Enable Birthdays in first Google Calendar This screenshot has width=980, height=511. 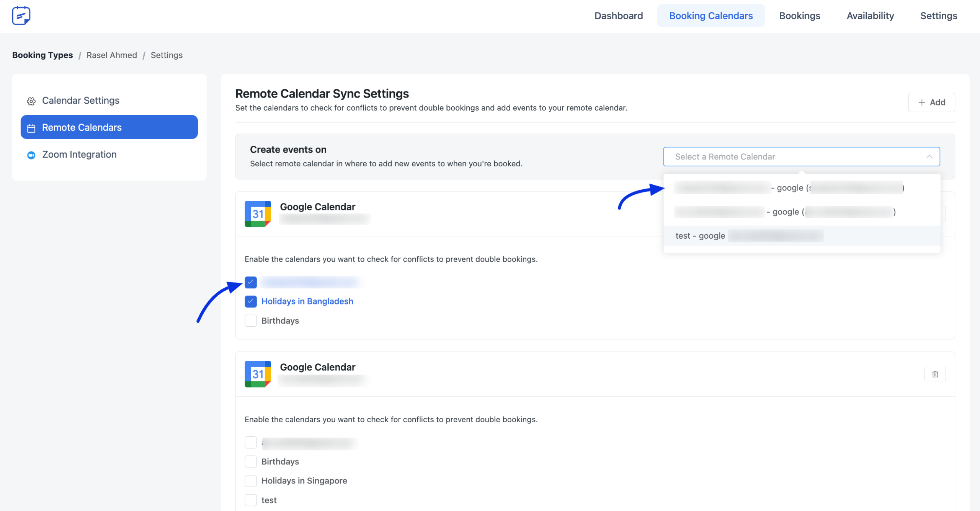click(x=251, y=321)
